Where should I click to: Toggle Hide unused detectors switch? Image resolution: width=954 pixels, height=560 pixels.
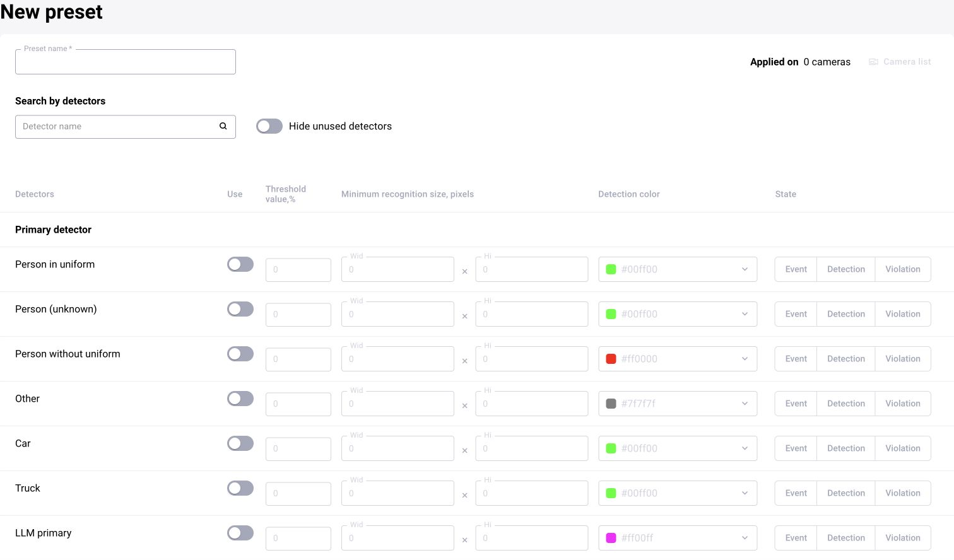269,126
